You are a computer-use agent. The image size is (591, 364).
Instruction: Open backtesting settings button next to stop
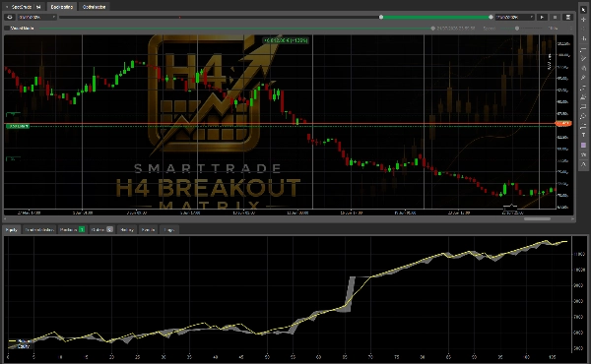[568, 17]
